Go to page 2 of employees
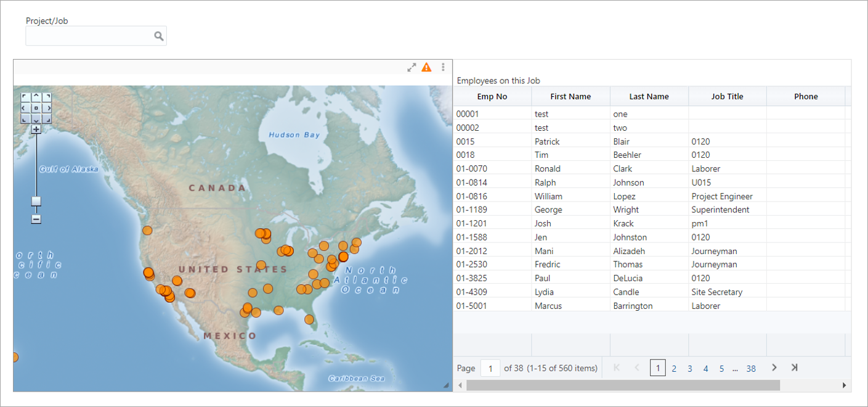 tap(674, 368)
